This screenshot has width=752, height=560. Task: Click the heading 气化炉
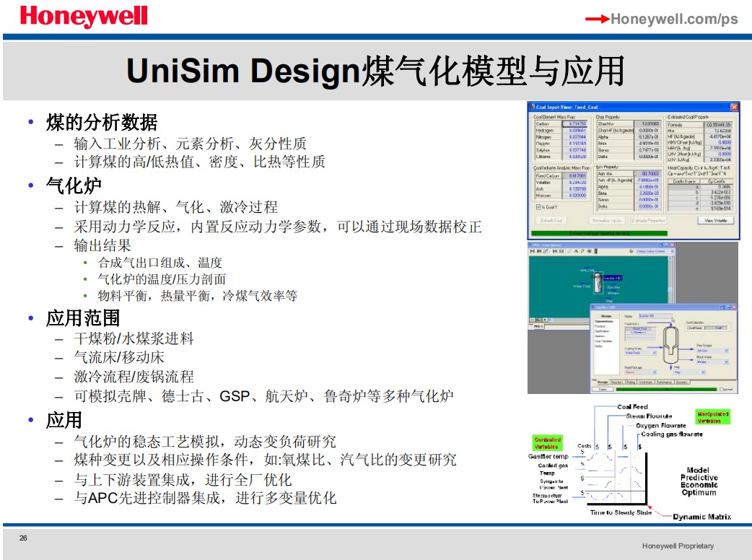click(x=74, y=185)
